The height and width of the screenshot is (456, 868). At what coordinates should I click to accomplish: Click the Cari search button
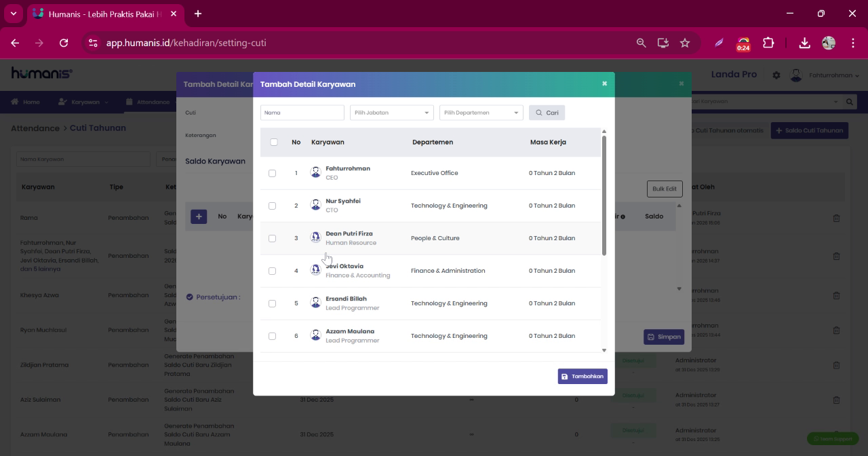[x=547, y=113]
